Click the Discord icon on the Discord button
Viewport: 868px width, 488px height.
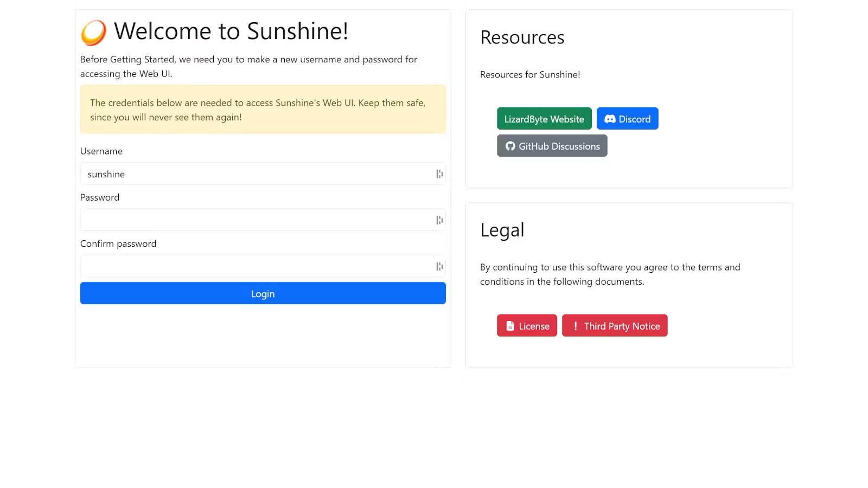pos(610,118)
